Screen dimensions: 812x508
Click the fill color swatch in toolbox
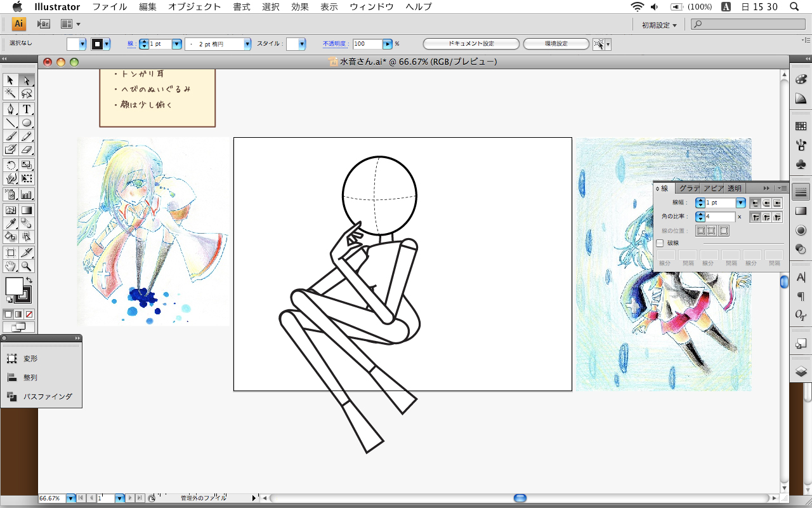[x=14, y=286]
